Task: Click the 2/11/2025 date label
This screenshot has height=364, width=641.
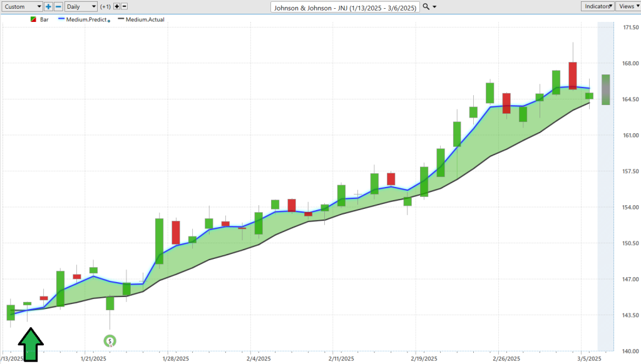Action: click(341, 359)
